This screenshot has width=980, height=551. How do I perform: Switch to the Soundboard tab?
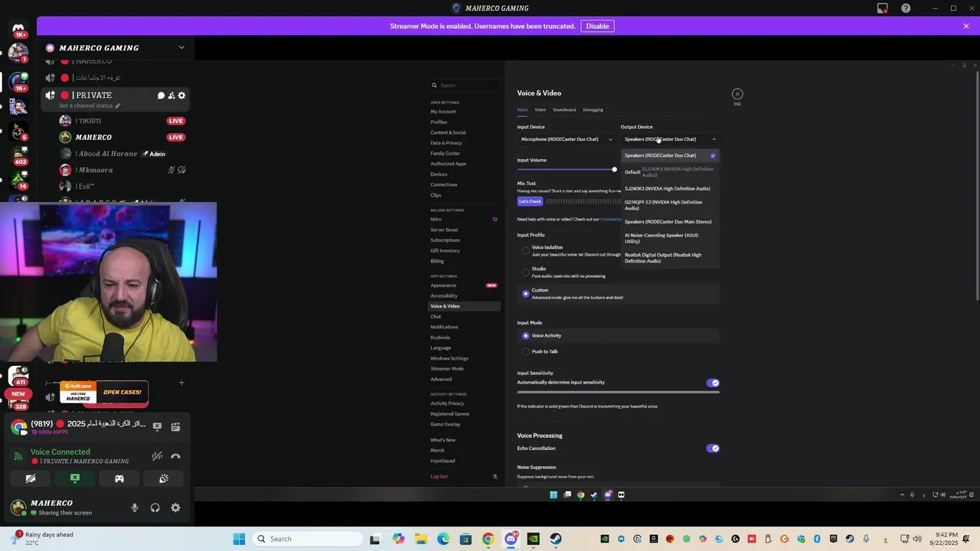(564, 109)
